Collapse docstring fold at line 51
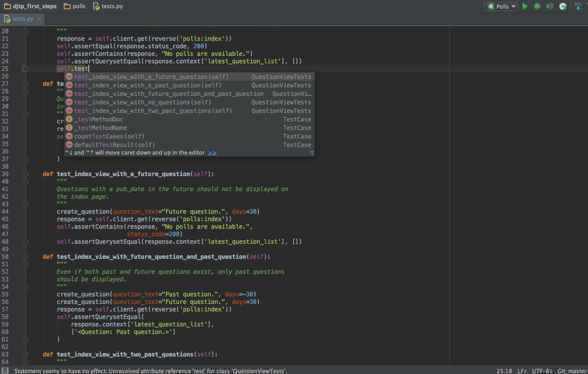 click(26, 264)
